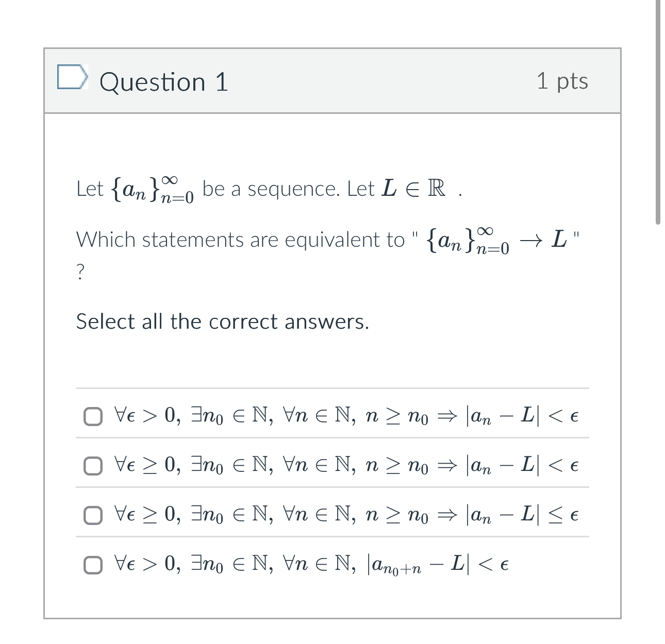Screen dimensions: 665x644
Task: Select the answer ending with |an − L| ≤ ε
Action: tap(93, 515)
